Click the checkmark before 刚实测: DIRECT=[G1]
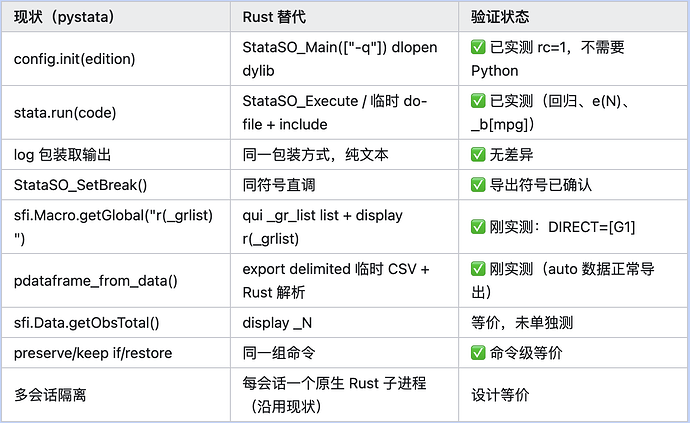This screenshot has width=690, height=423. tap(478, 227)
